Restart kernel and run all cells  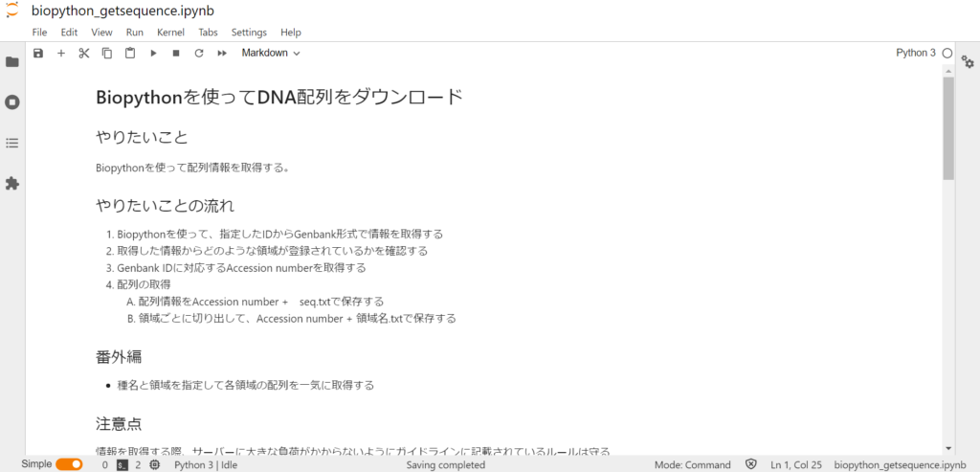222,54
